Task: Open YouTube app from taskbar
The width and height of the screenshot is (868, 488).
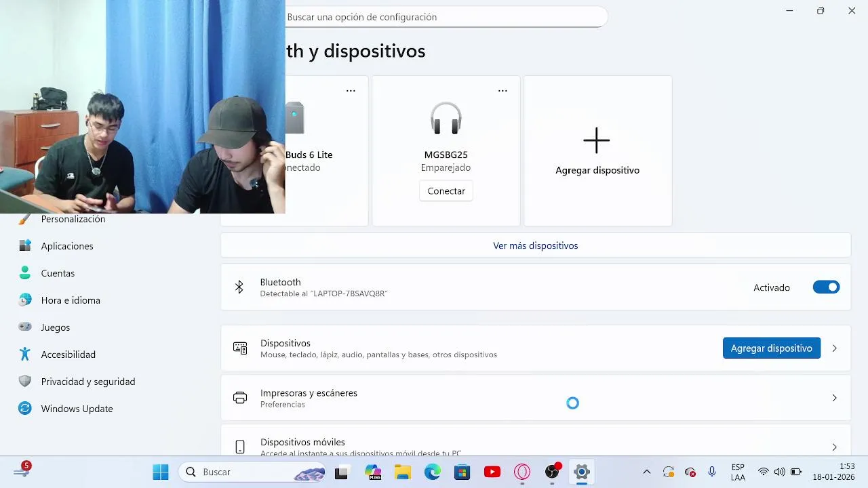Action: pyautogui.click(x=492, y=472)
